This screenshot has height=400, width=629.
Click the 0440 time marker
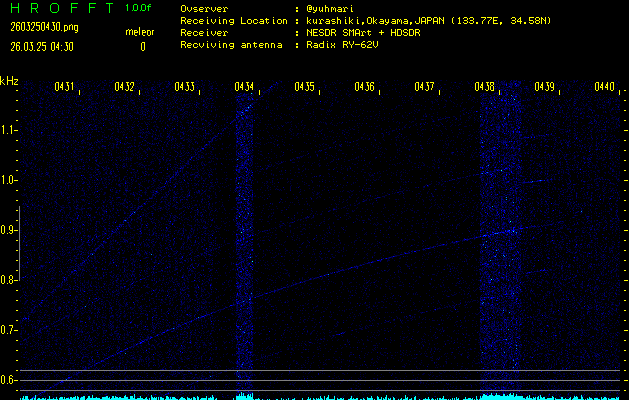[605, 87]
